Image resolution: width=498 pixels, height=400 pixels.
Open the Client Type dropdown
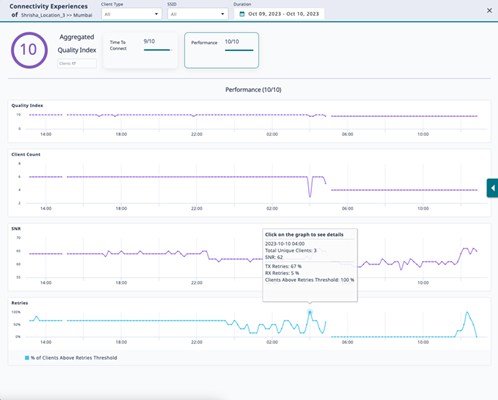[132, 14]
